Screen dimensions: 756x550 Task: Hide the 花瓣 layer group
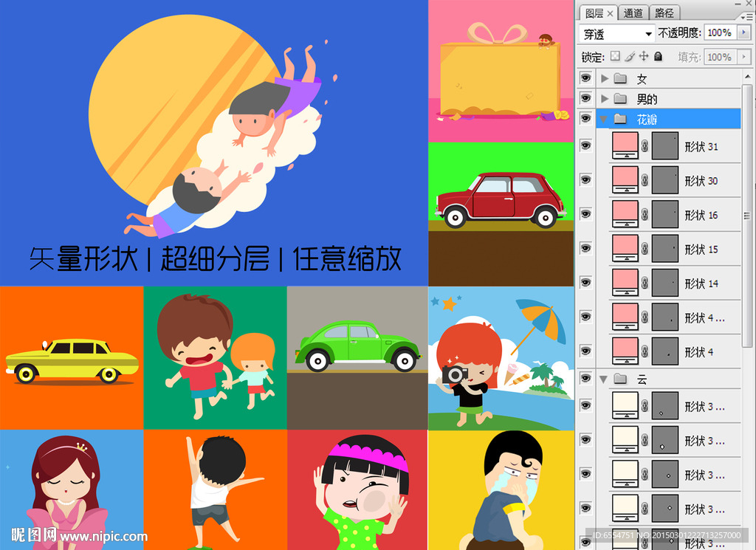click(x=585, y=119)
